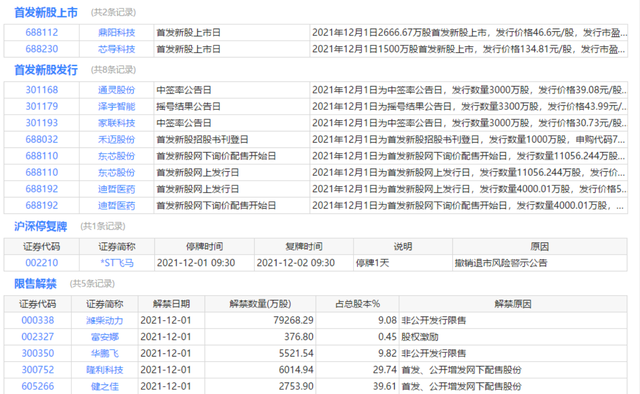Open stock code 605266 link

click(38, 386)
